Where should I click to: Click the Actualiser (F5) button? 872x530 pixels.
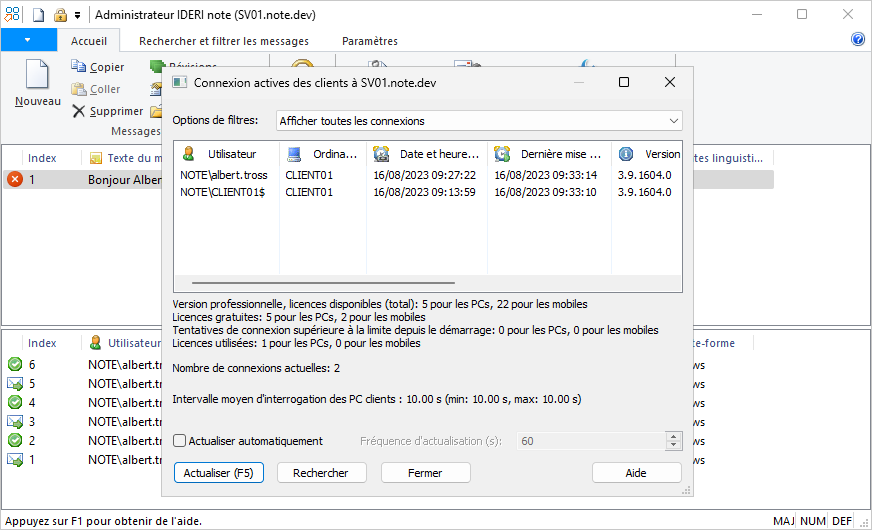pos(219,473)
